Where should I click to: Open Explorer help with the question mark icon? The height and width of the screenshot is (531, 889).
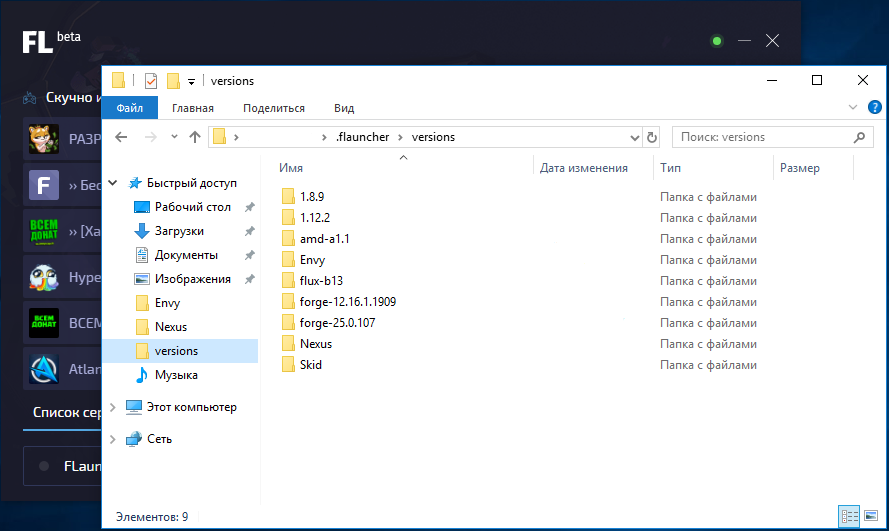coord(874,107)
